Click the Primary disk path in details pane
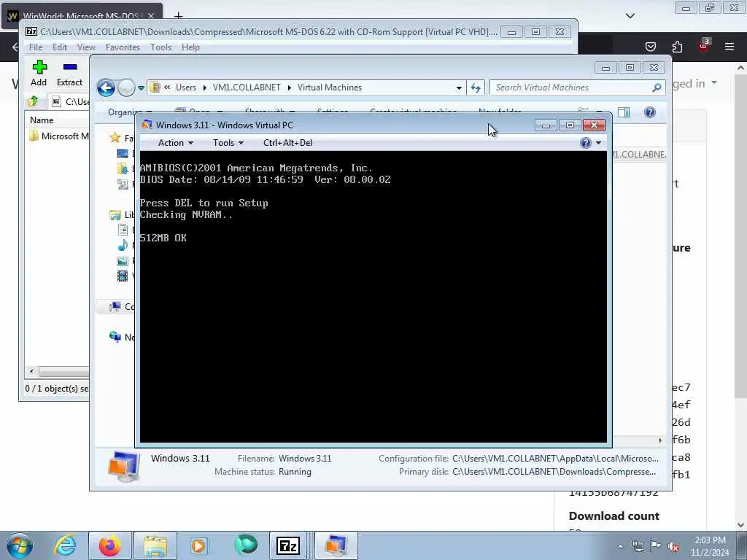Viewport: 747px width, 560px height. coord(554,472)
